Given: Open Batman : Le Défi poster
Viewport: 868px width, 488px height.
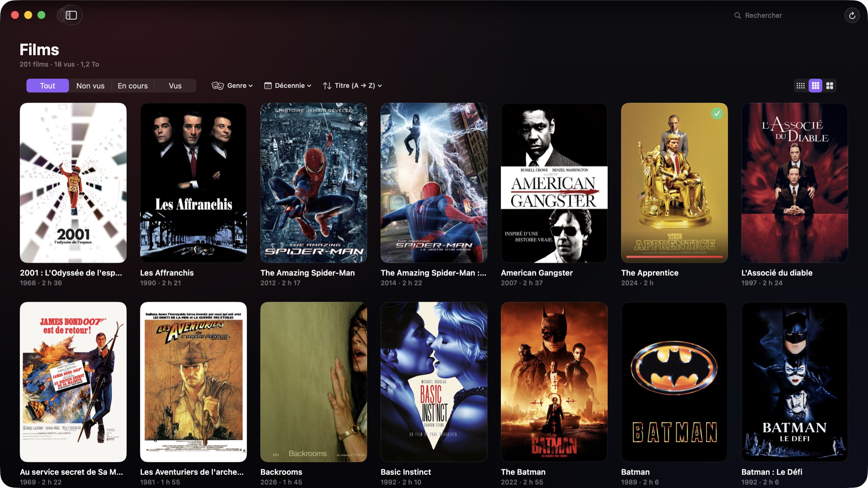Looking at the screenshot, I should coord(795,382).
